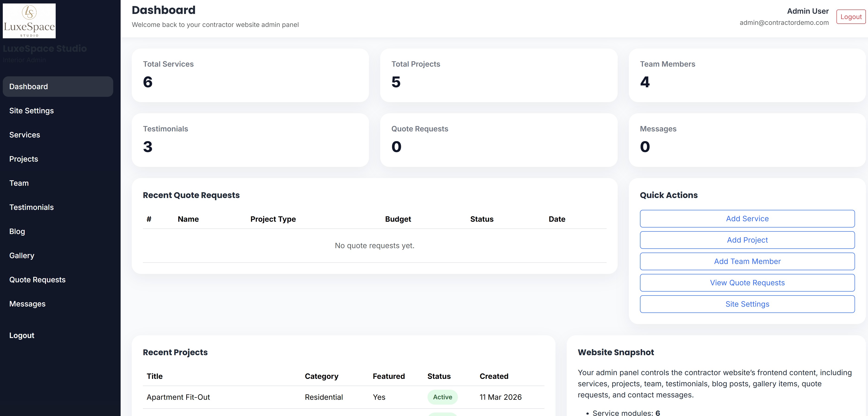Click the 'No quote requests yet.' message

(375, 246)
